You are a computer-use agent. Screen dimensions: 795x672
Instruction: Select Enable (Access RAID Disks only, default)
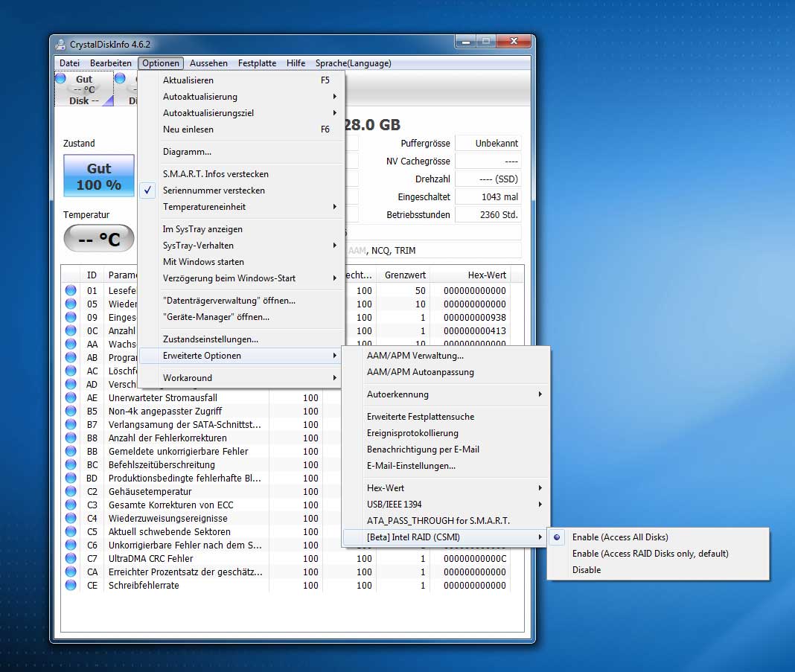click(658, 554)
